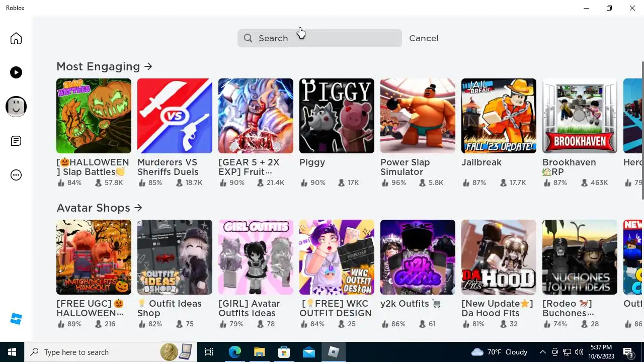
Task: Click inside the Search input field
Action: [319, 38]
